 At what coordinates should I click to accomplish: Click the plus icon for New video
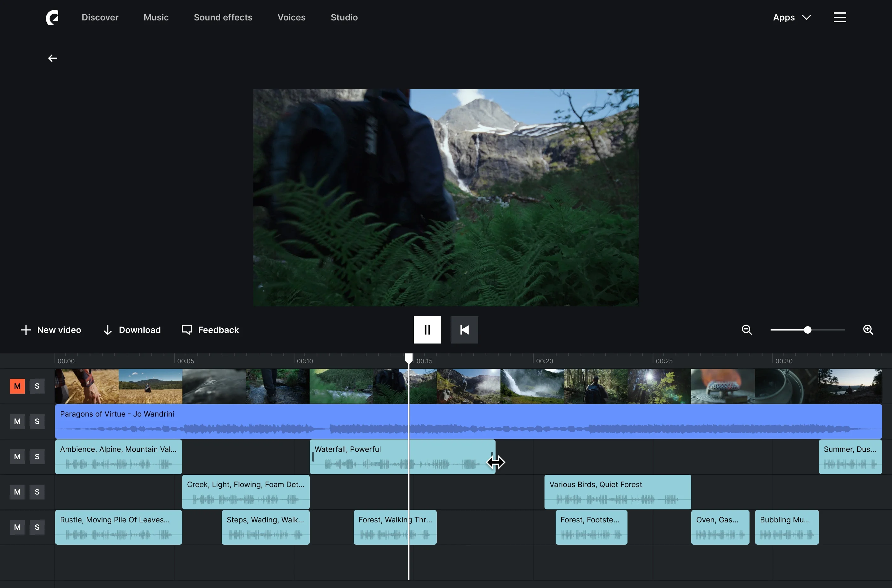[x=25, y=330]
